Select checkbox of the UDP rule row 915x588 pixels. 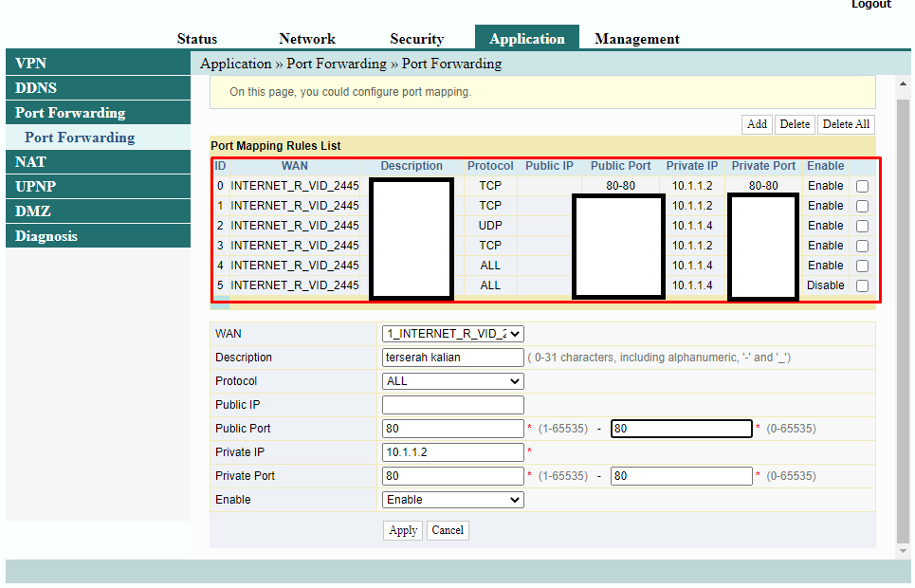(862, 226)
